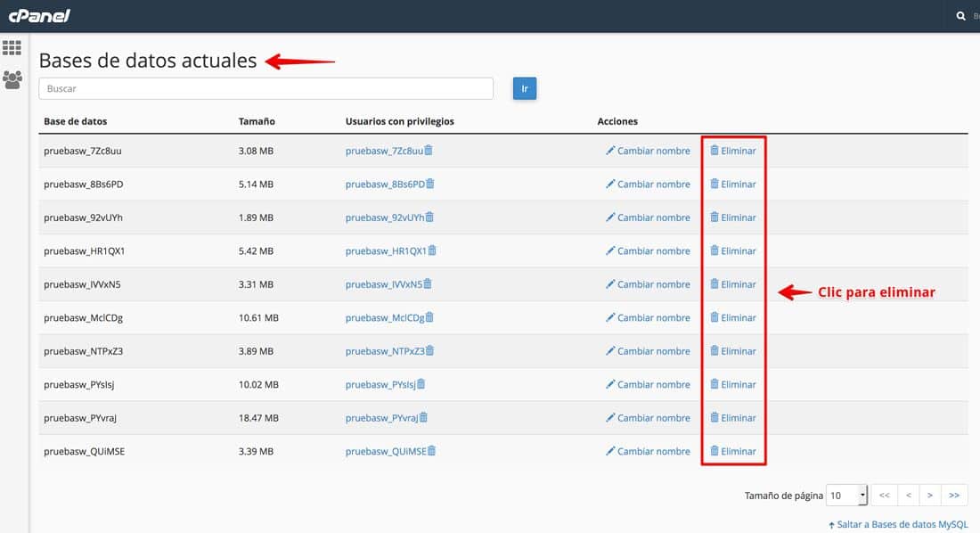Remove user pruebasw_PYvraj via trash icon
This screenshot has width=980, height=533.
pos(423,417)
